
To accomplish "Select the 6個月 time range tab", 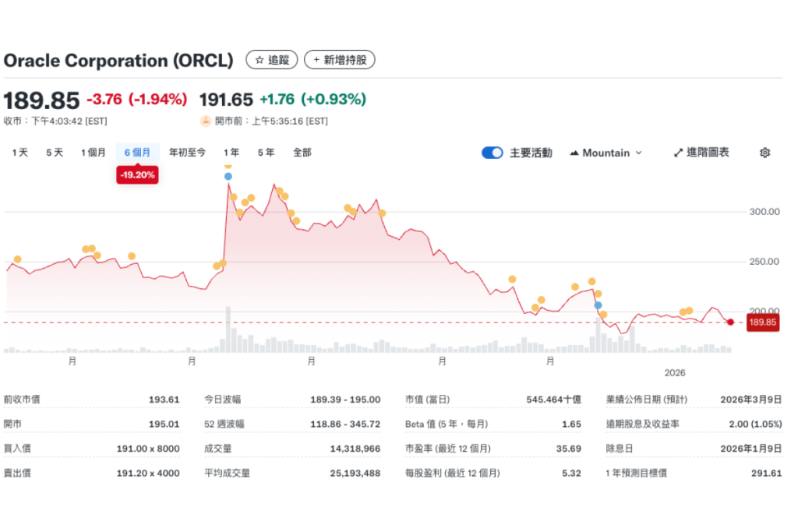I will pos(137,153).
